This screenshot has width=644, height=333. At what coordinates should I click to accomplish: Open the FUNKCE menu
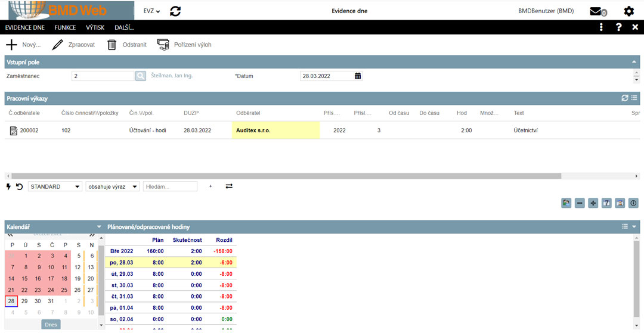pos(64,27)
